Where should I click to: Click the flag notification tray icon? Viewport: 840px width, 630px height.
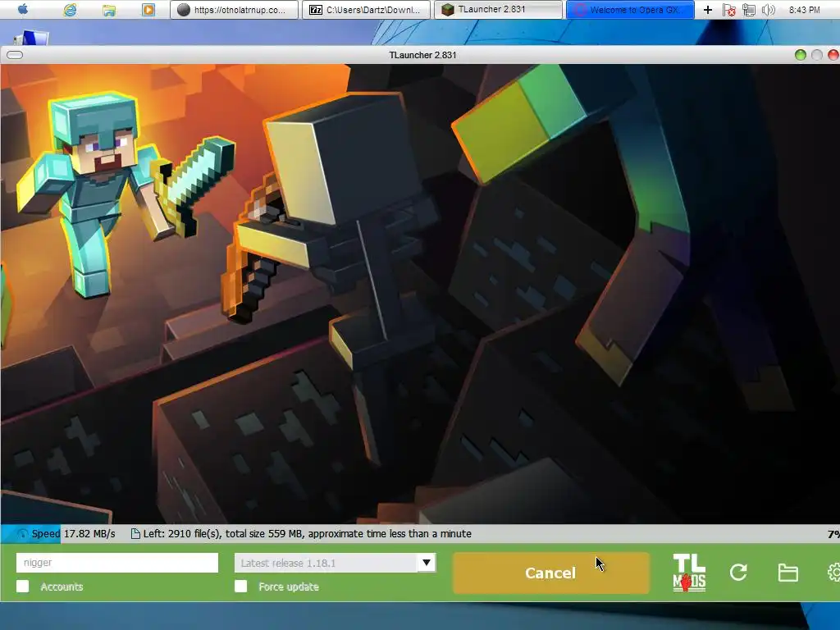tap(728, 10)
